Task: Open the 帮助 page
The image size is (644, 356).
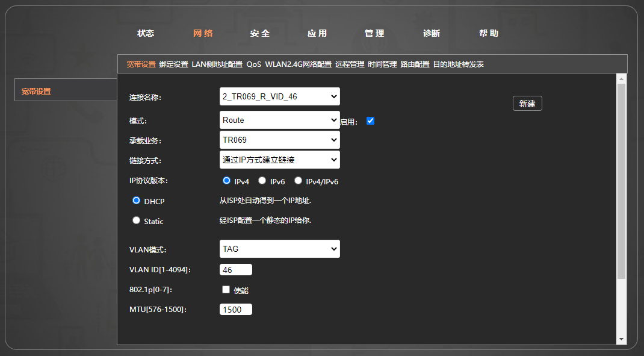Action: [488, 33]
